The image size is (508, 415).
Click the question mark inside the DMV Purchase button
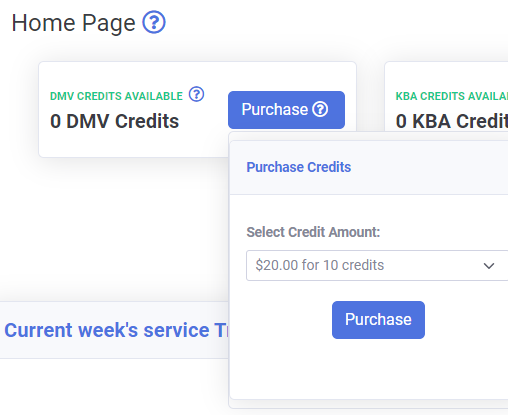(x=320, y=109)
